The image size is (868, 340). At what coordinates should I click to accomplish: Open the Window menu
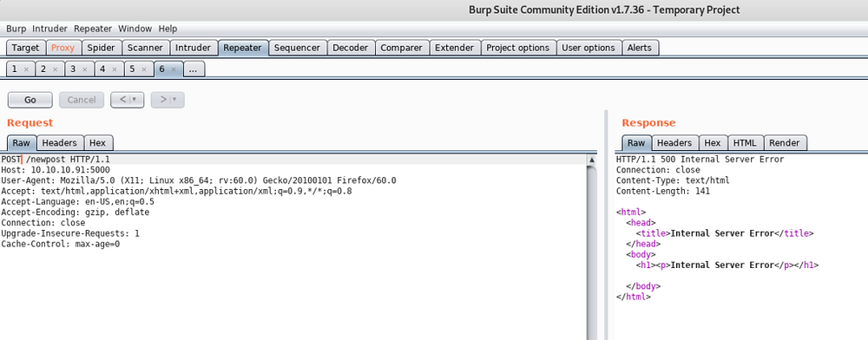(135, 29)
